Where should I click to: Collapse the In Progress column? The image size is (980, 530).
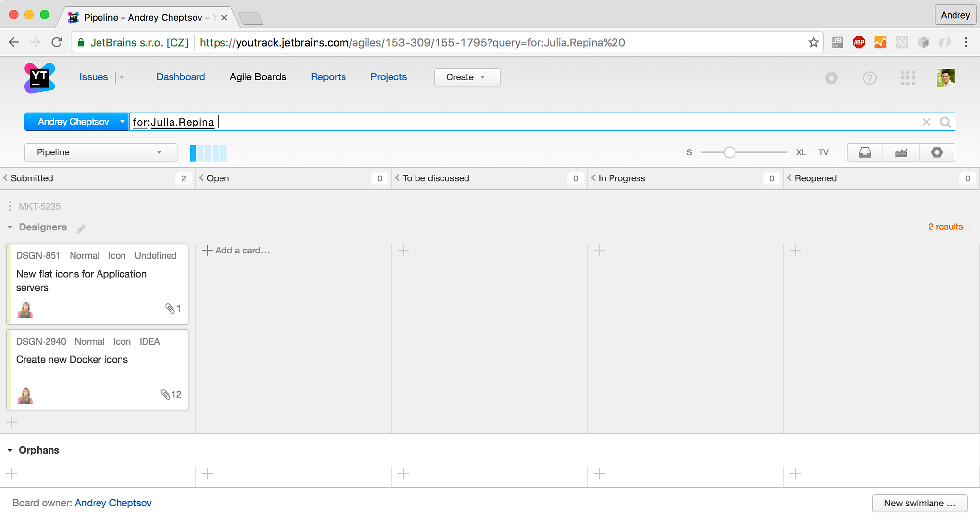[593, 178]
